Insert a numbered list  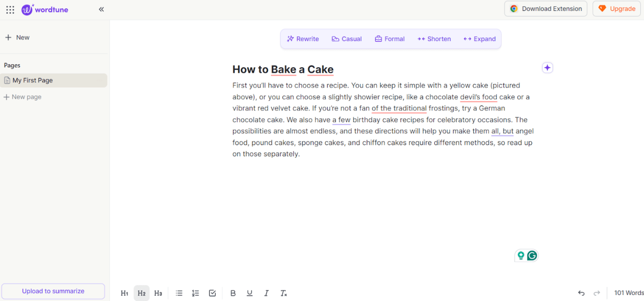click(195, 293)
